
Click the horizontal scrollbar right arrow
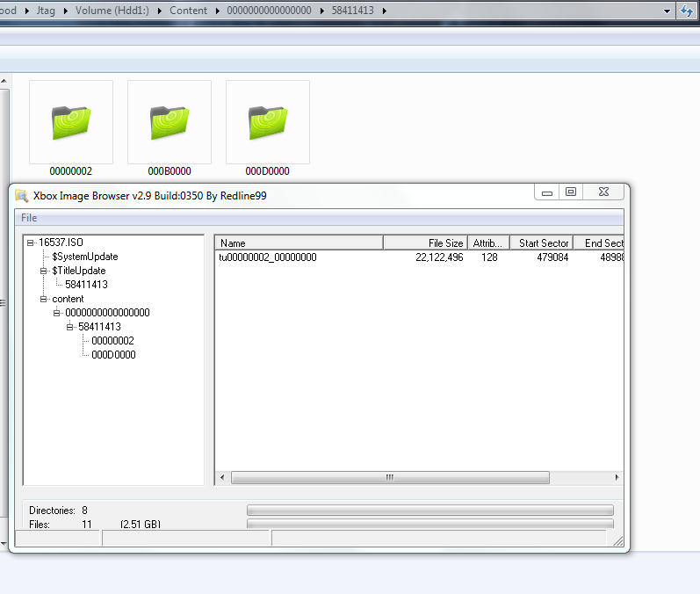tap(617, 478)
